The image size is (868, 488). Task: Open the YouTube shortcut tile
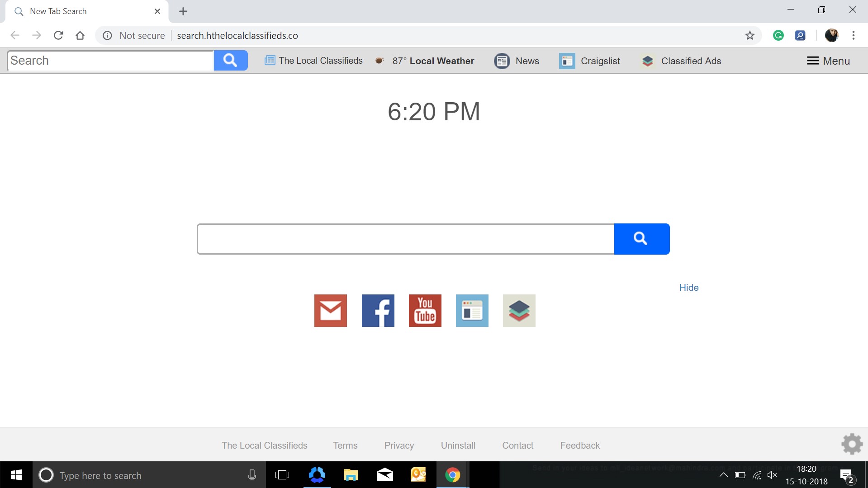(425, 311)
